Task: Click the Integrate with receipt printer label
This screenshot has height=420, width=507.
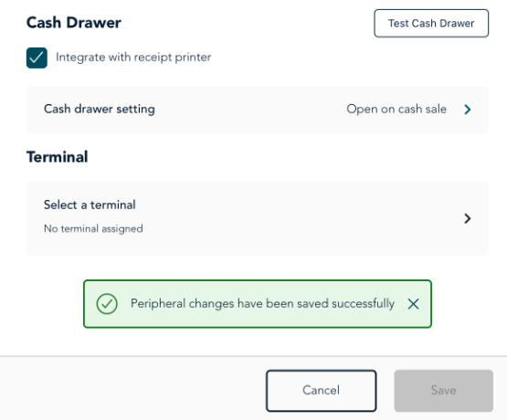Action: 133,58
